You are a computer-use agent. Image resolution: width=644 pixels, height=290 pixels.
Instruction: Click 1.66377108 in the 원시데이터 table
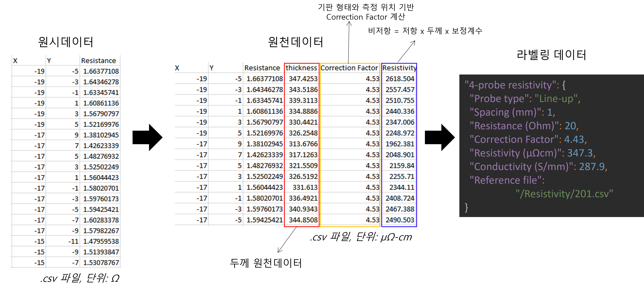(x=101, y=71)
